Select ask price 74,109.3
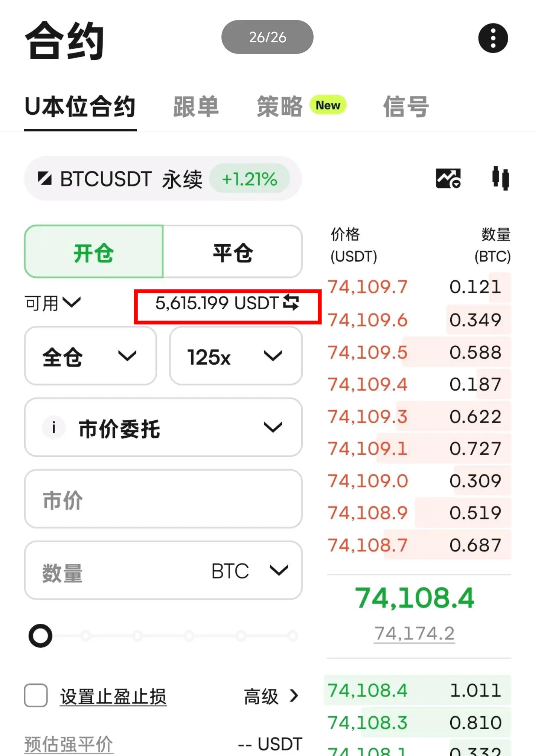Image resolution: width=535 pixels, height=756 pixels. pos(367,417)
